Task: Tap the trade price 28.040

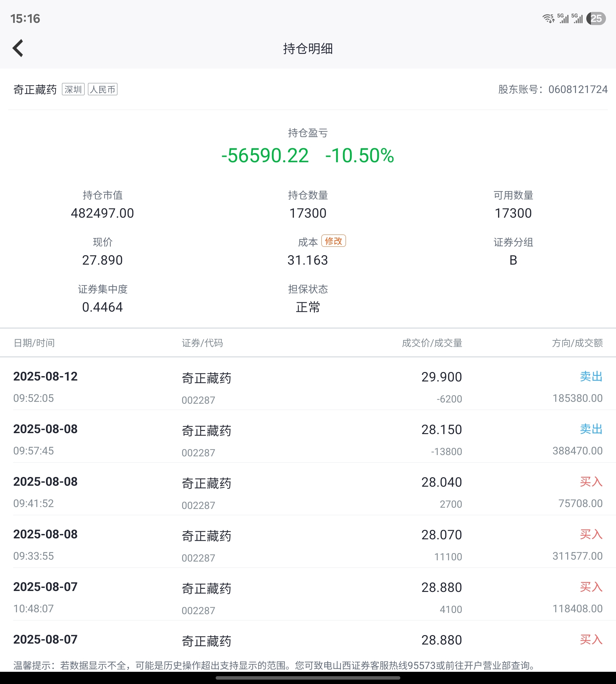Action: (442, 482)
